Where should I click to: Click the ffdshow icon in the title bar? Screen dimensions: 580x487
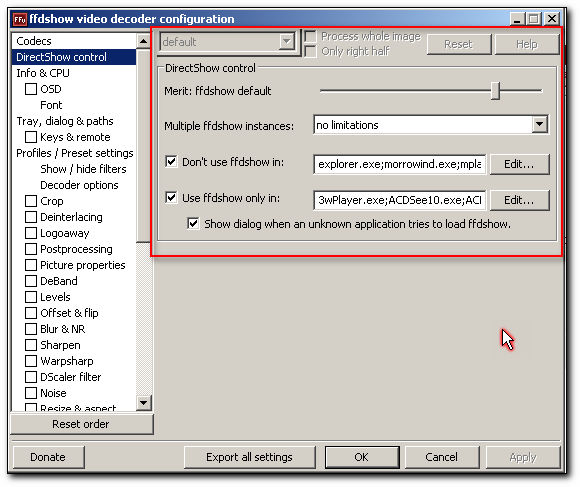pyautogui.click(x=20, y=19)
